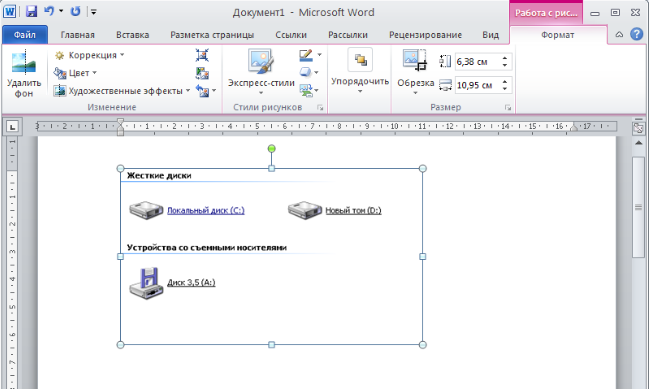Screen dimensions: 649x391
Task: Click the Picture Effects icon
Action: click(305, 72)
